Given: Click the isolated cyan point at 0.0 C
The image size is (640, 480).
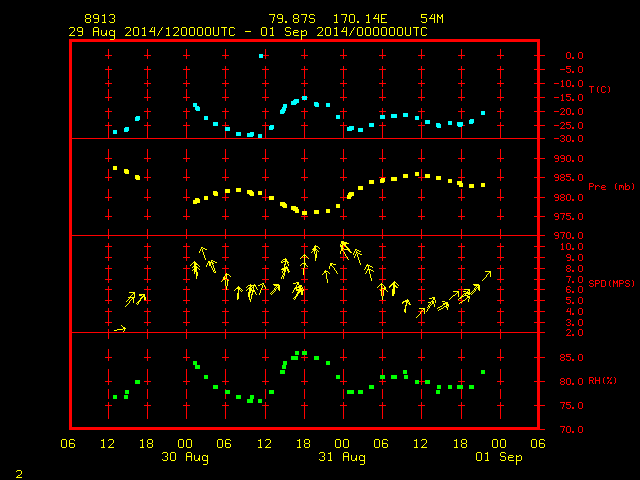Looking at the screenshot, I should pyautogui.click(x=261, y=56).
